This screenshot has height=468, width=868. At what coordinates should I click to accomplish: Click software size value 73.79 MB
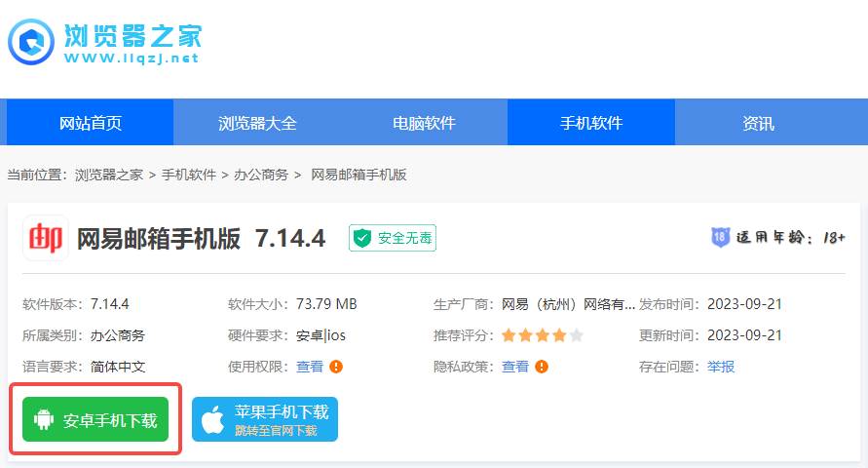pos(326,304)
